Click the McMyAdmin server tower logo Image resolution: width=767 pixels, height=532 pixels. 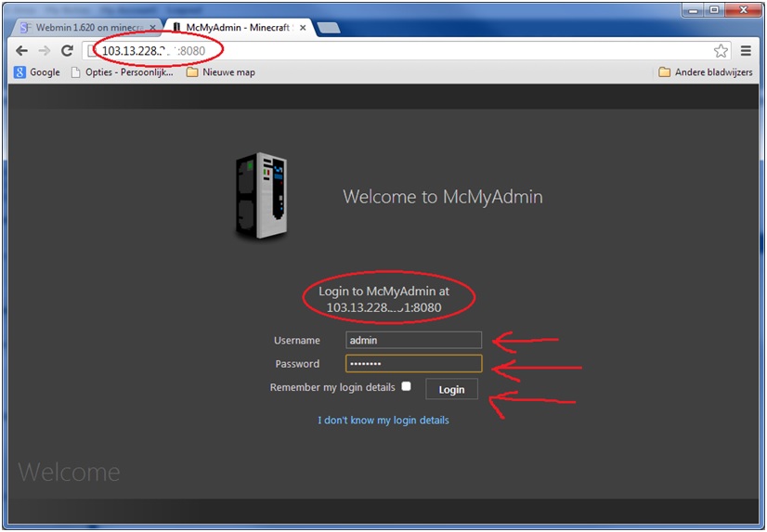point(261,196)
